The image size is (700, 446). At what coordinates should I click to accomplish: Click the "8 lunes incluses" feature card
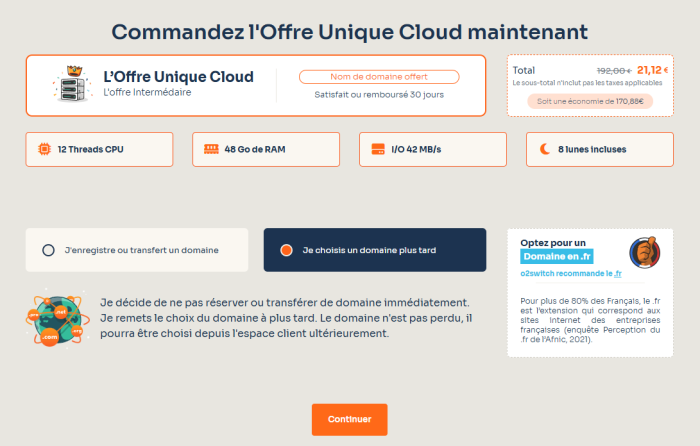600,149
